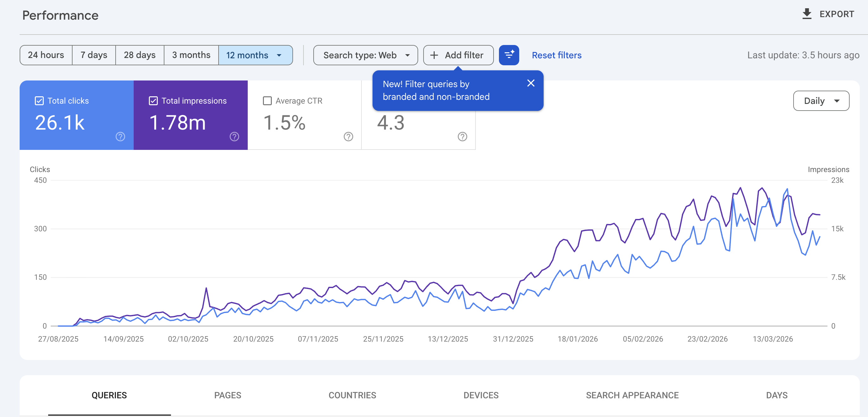Switch to the Pages tab

click(227, 395)
